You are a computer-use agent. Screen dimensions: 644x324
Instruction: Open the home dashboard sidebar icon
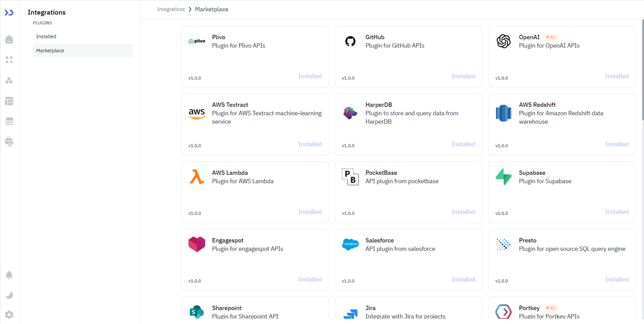pyautogui.click(x=9, y=40)
